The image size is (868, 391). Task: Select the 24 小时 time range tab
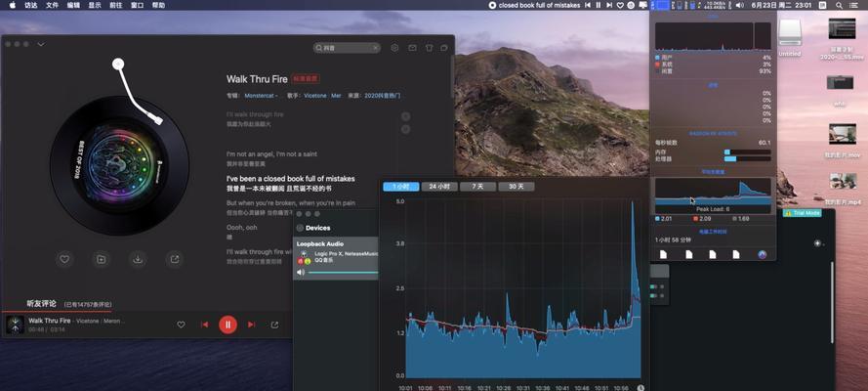tap(439, 187)
